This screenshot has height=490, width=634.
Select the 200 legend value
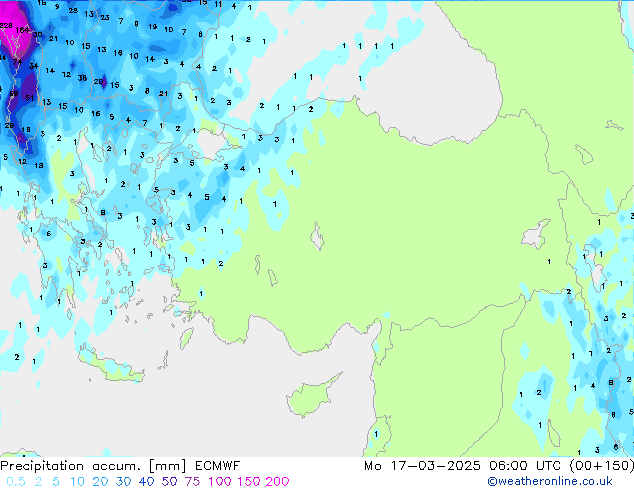[x=277, y=482]
